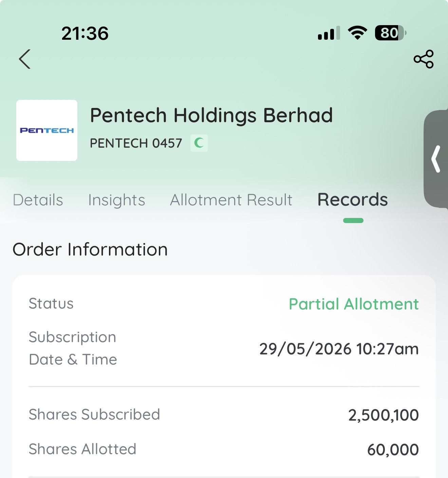
Task: Tap the Order Information heading
Action: 90,250
